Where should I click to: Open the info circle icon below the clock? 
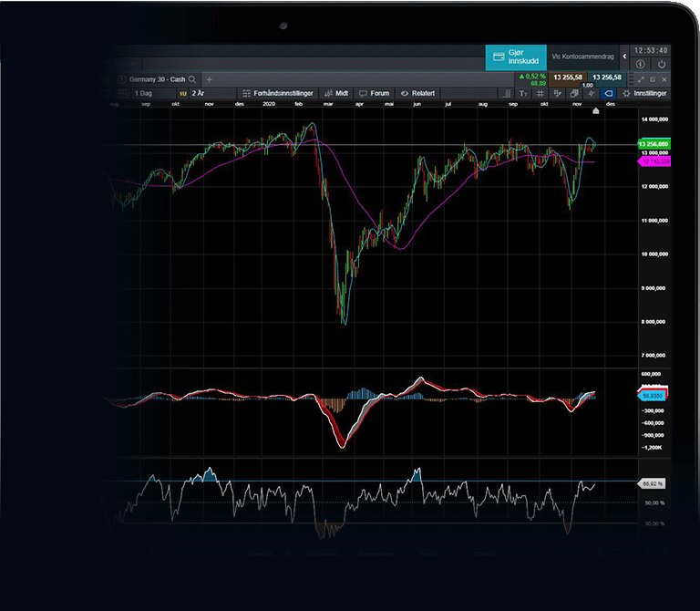640,64
